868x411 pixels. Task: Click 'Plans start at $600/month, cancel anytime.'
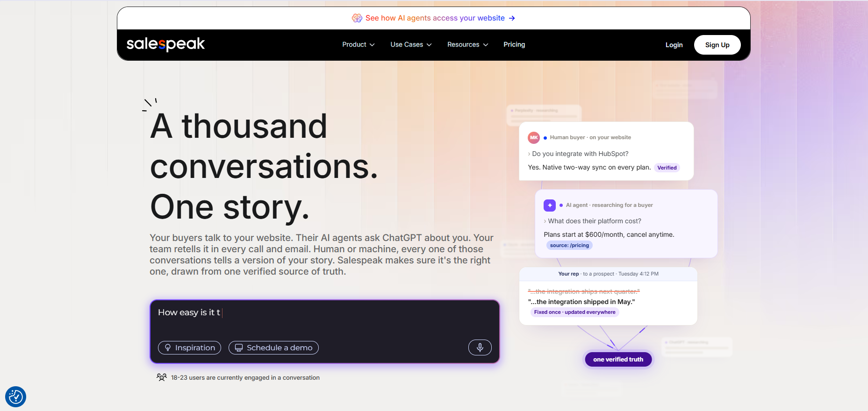609,234
